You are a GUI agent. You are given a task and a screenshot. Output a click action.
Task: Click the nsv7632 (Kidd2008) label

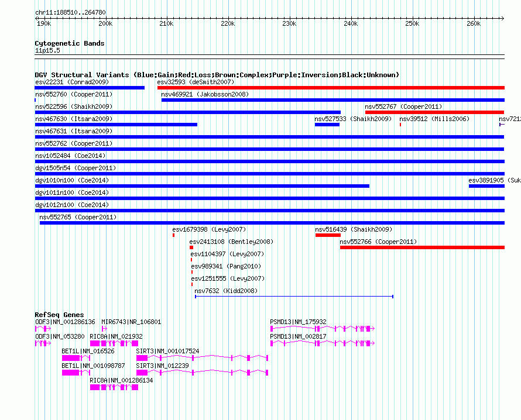[x=226, y=291]
